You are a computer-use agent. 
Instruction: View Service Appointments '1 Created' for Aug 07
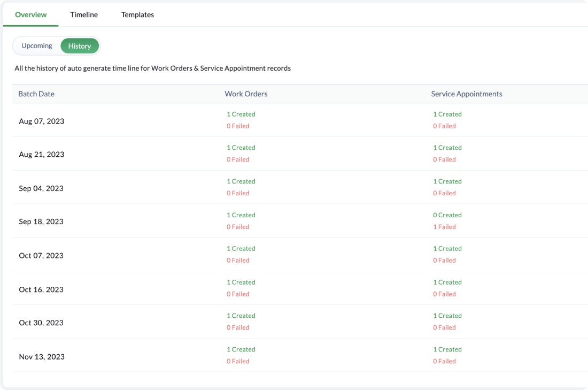pyautogui.click(x=447, y=114)
